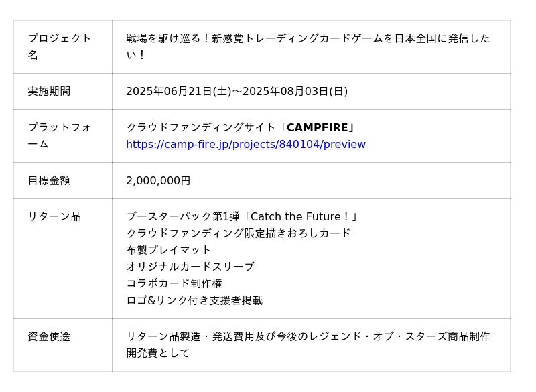Click the プラットフォーム row label

tap(60, 135)
